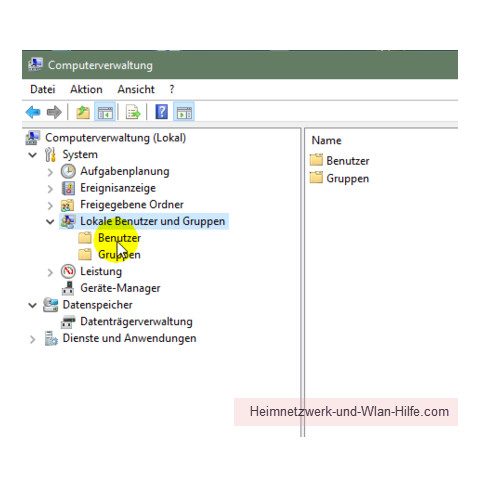
Task: Go back with the blue arrow
Action: [x=33, y=112]
